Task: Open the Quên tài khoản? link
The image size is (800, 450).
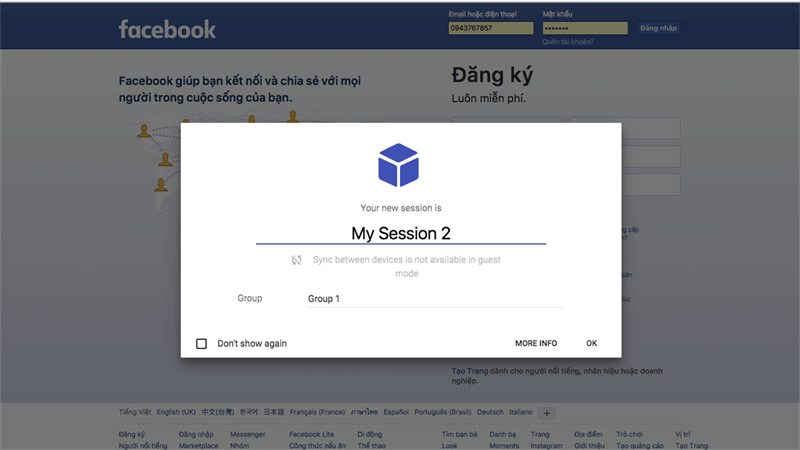Action: tap(568, 42)
